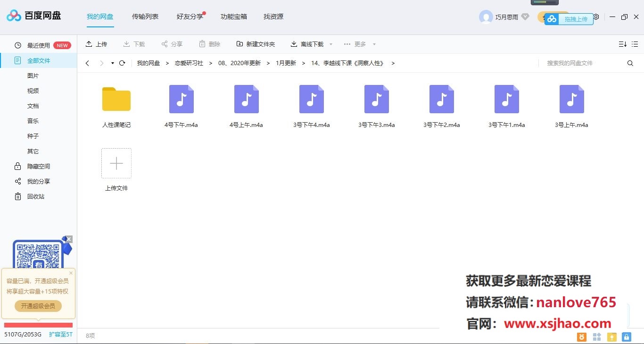Switch to list view layout
Screen dimensions: 644x344
[x=635, y=43]
